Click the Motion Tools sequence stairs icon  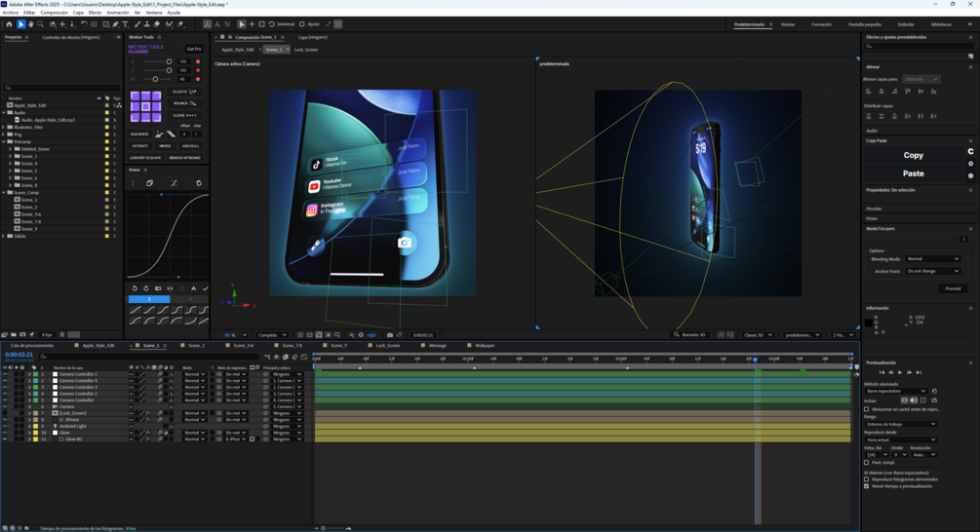pyautogui.click(x=171, y=134)
